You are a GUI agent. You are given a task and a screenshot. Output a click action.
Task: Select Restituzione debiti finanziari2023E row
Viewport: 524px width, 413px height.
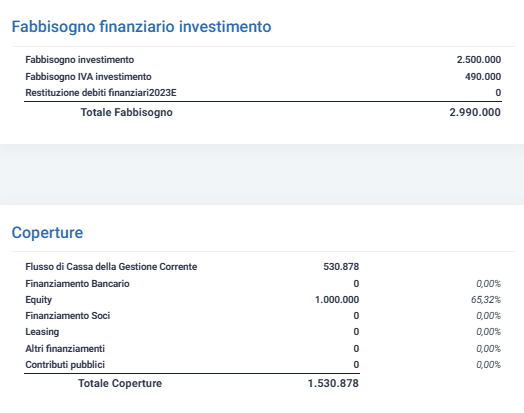(x=263, y=93)
